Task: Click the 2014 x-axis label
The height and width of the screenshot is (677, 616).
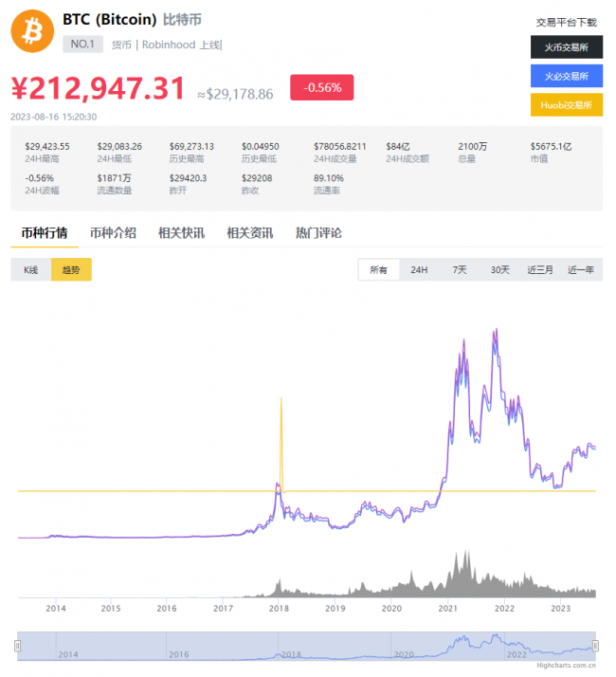Action: point(56,609)
